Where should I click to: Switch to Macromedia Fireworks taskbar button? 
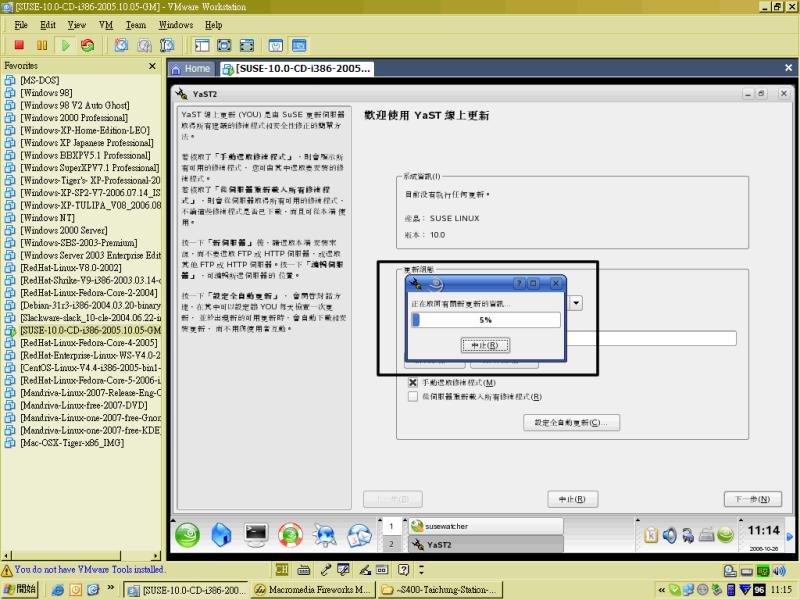pos(313,590)
